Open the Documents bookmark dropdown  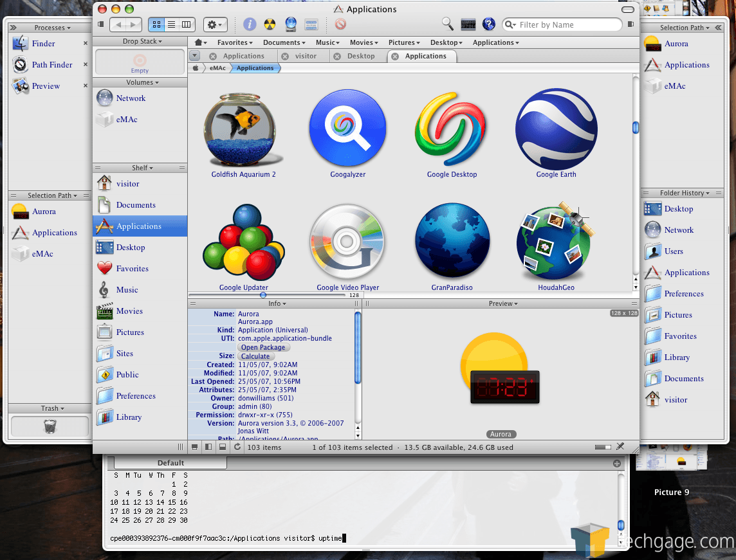284,42
